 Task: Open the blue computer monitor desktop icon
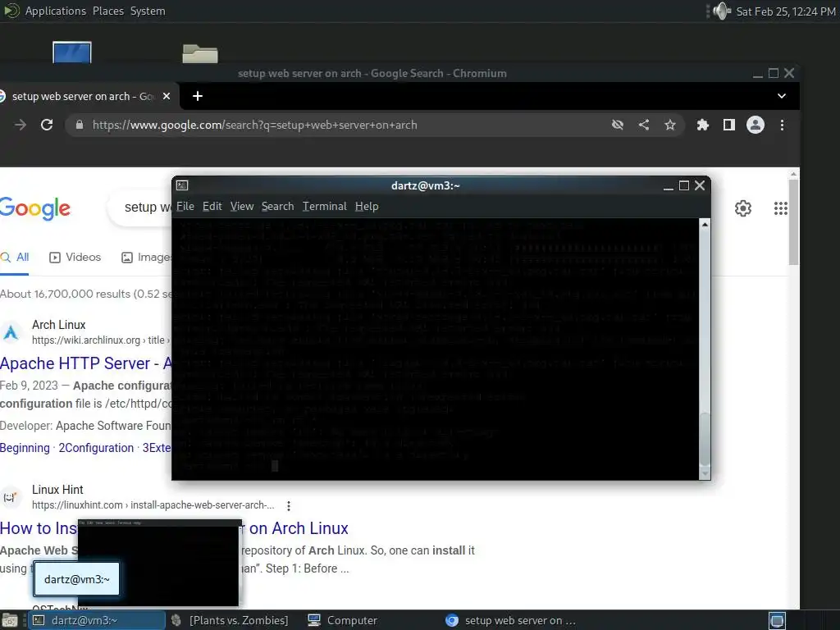(x=72, y=52)
